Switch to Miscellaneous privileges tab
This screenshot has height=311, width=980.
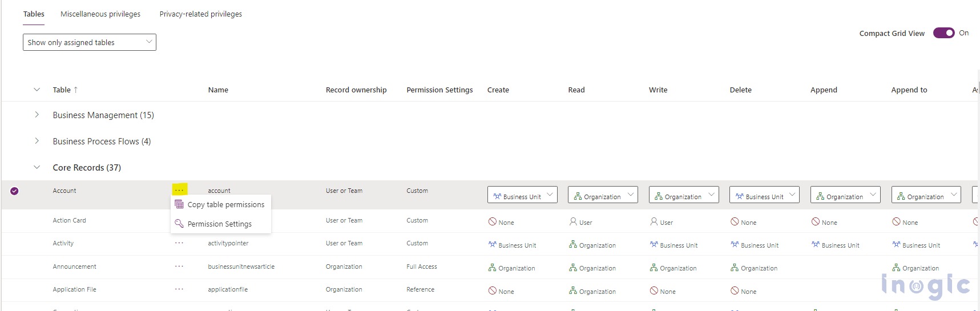(x=100, y=14)
